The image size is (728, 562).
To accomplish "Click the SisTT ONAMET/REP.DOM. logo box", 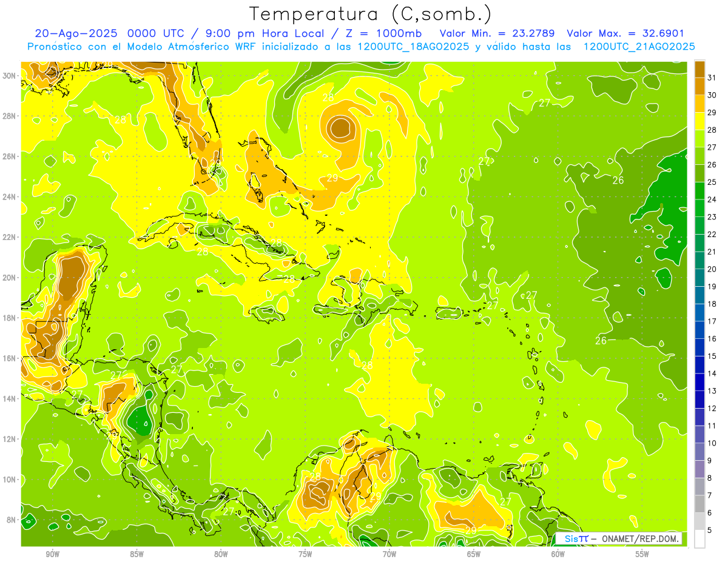I will [x=619, y=538].
